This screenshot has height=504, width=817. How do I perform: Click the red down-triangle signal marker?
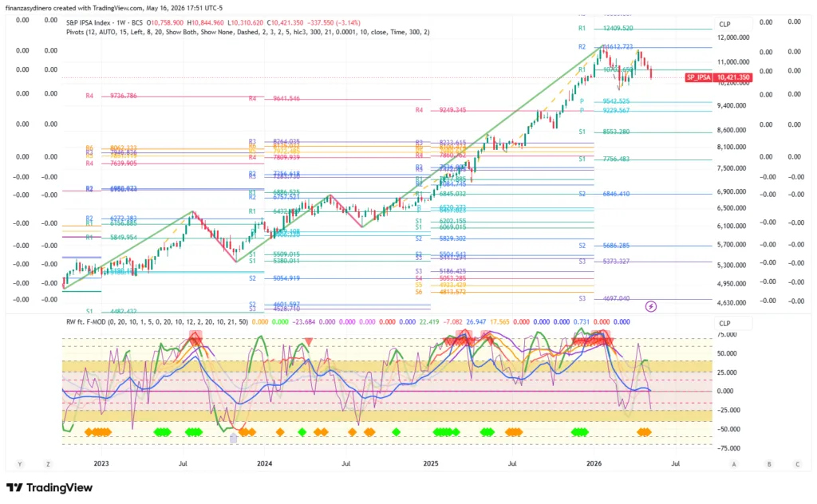coord(309,342)
